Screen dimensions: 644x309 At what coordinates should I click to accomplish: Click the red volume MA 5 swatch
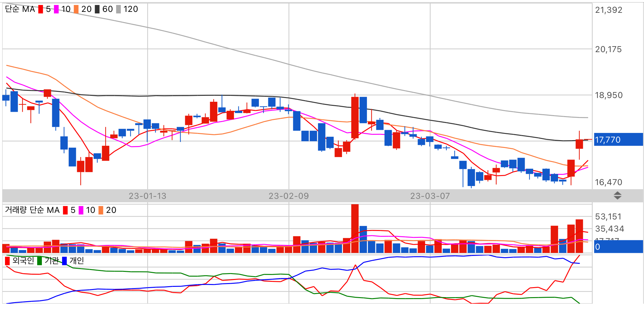click(65, 210)
